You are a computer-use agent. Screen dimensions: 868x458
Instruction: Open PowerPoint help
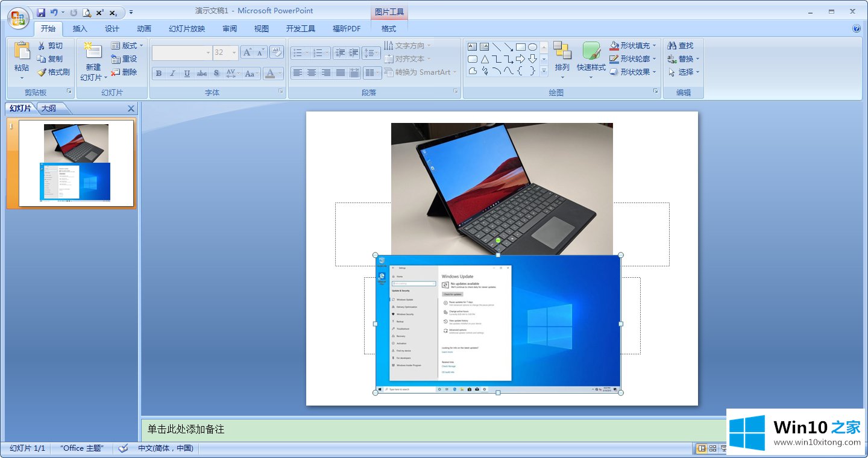point(857,28)
